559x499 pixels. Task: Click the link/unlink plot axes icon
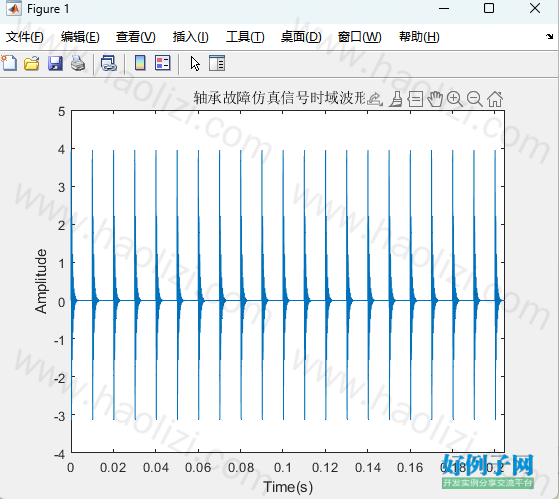tap(109, 63)
